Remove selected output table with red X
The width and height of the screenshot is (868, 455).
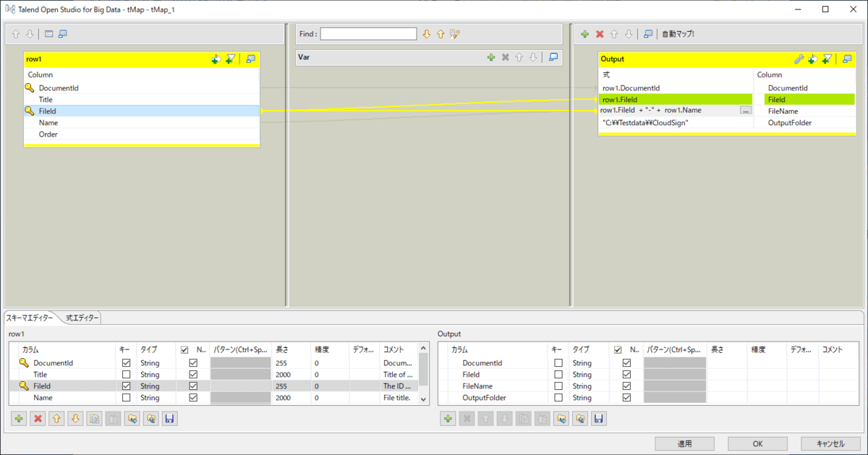600,34
